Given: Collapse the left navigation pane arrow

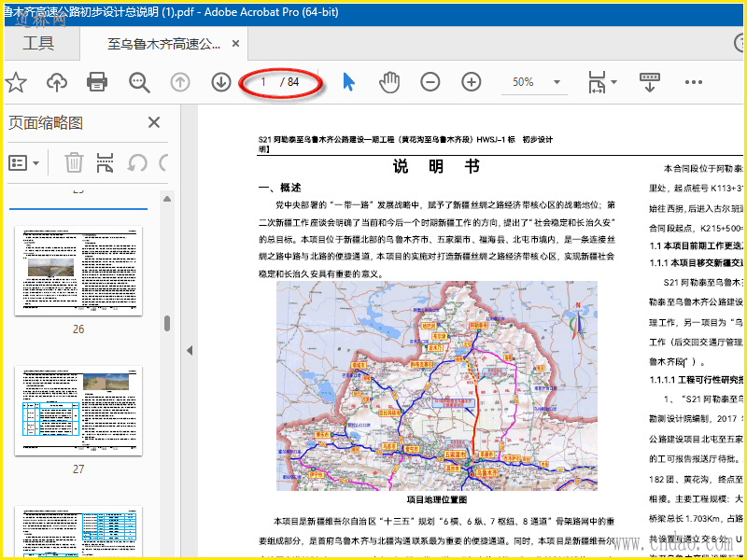Looking at the screenshot, I should (x=190, y=350).
